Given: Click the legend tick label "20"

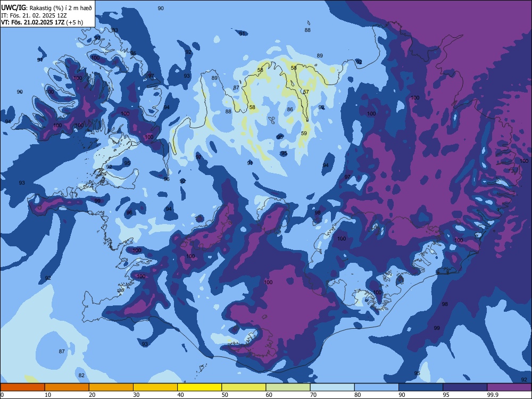Looking at the screenshot, I should (92, 395).
